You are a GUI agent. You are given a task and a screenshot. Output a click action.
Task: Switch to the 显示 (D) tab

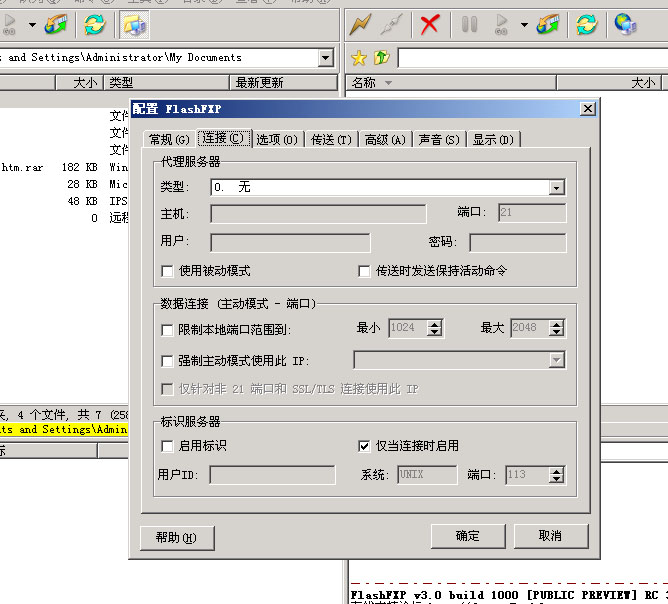click(x=493, y=140)
